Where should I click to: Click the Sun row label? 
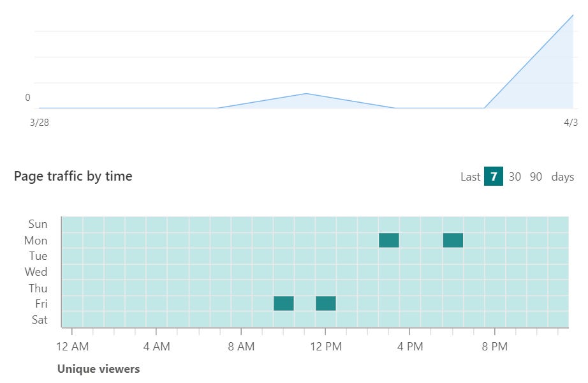click(40, 224)
